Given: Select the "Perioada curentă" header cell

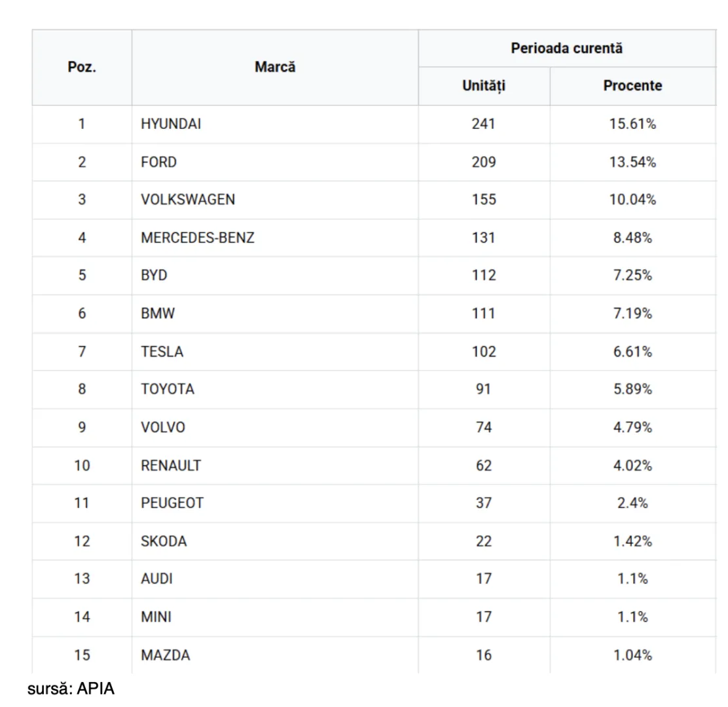Looking at the screenshot, I should tap(567, 48).
